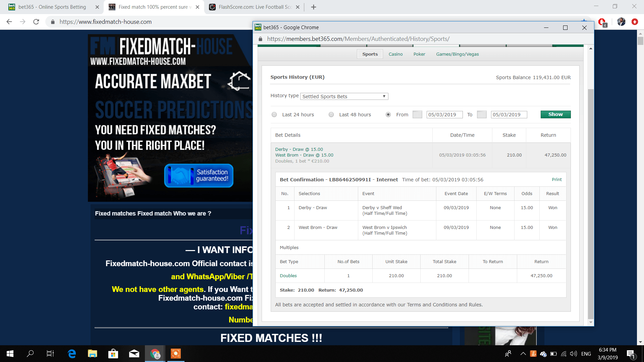Click the OneDrive cloud tray icon

point(544,354)
